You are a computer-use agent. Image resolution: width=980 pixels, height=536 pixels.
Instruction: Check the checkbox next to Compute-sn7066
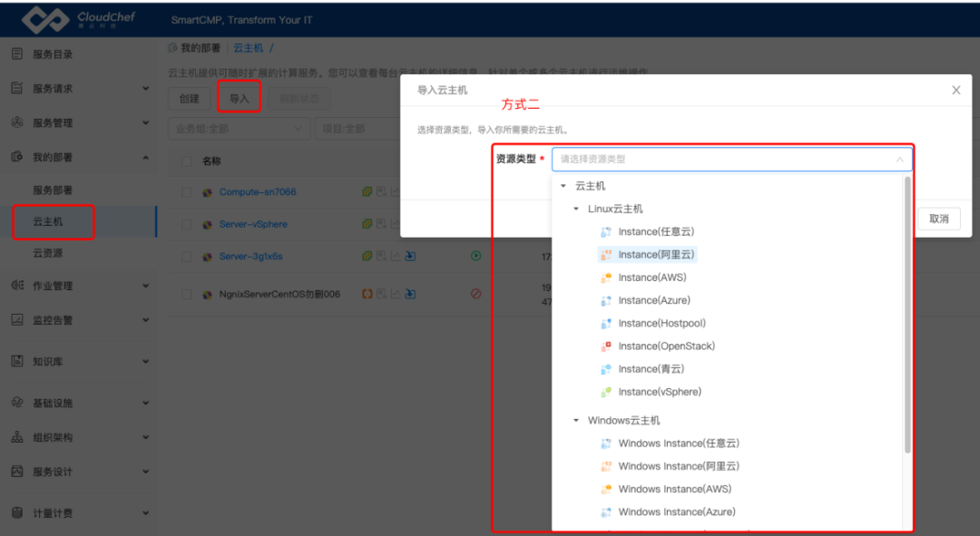tap(186, 191)
